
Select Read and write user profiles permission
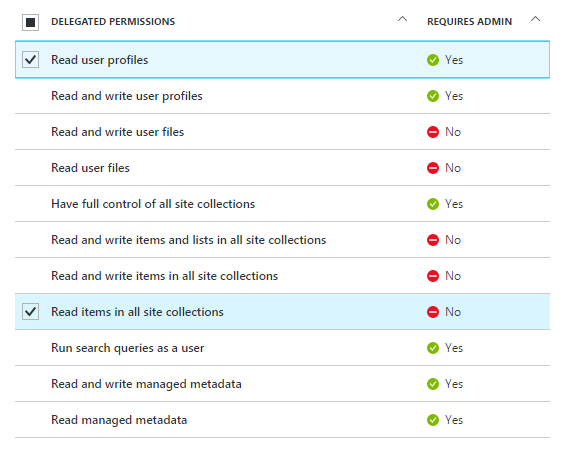pos(282,96)
